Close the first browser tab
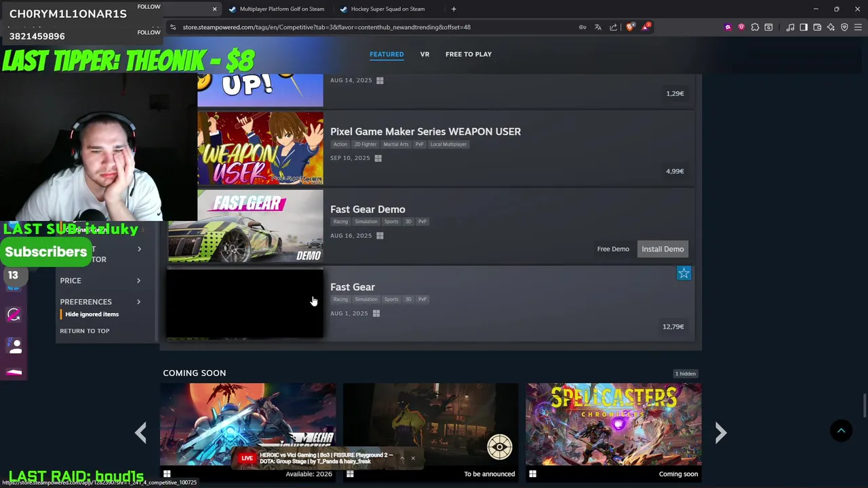Image resolution: width=868 pixels, height=488 pixels. pyautogui.click(x=214, y=9)
